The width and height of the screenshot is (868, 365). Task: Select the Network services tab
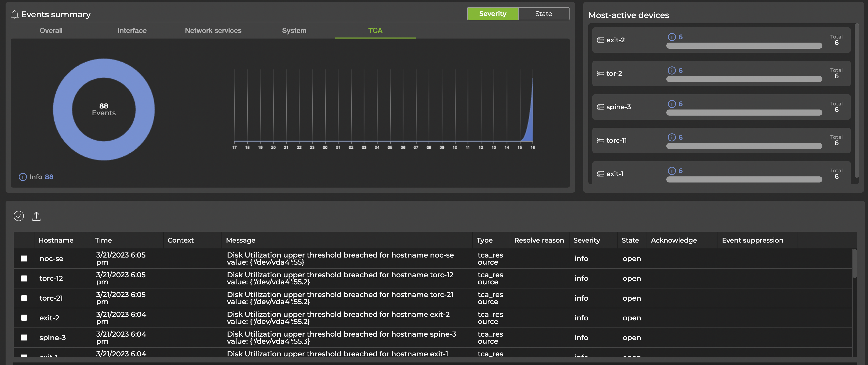click(213, 30)
